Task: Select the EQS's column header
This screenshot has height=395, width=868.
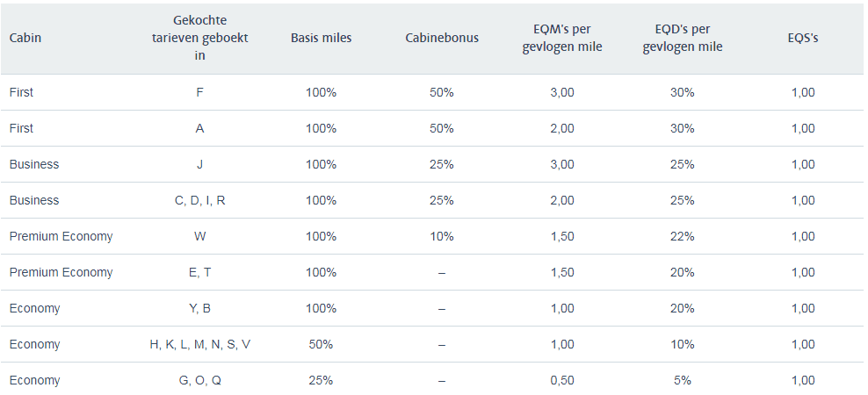Action: pyautogui.click(x=803, y=39)
